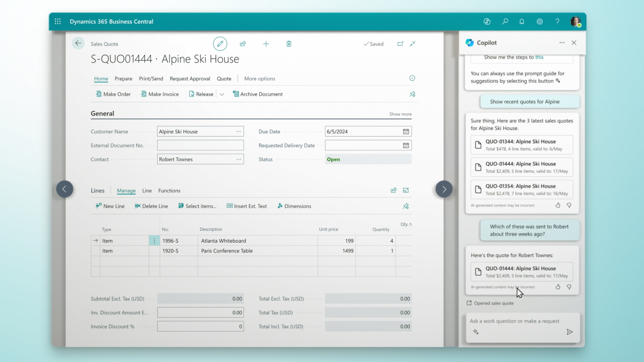Click the Copilot icon in top bar

click(x=487, y=22)
